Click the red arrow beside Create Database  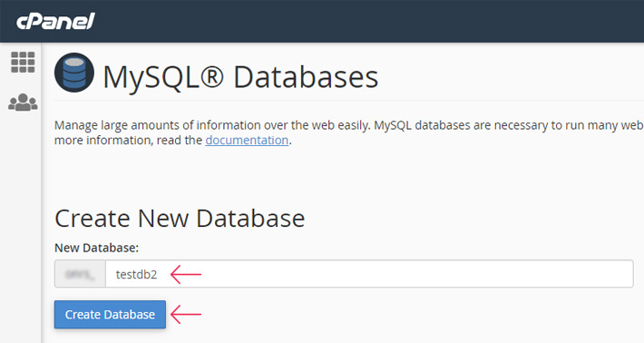click(x=186, y=314)
